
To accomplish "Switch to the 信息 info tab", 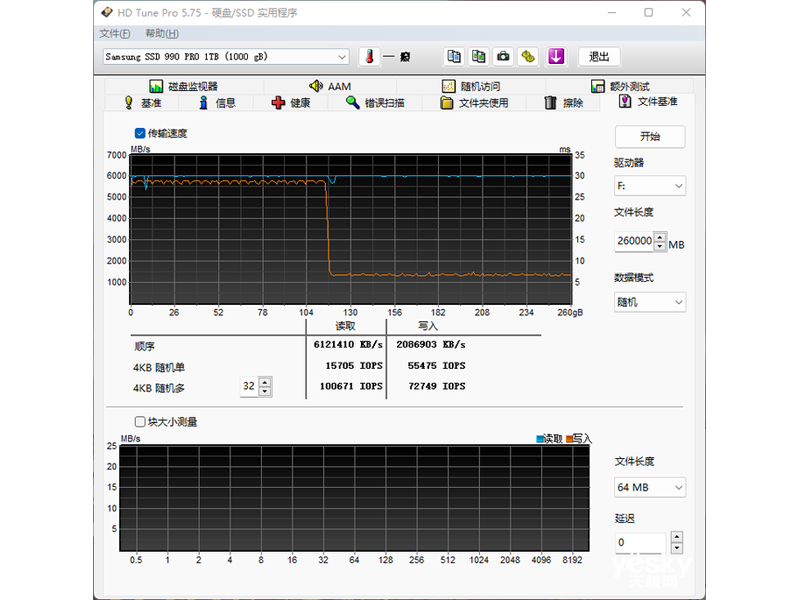I will pyautogui.click(x=217, y=103).
